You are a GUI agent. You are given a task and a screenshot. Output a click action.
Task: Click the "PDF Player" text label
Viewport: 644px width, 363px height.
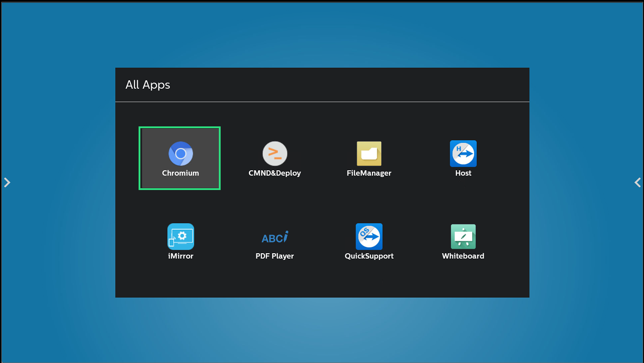pos(274,256)
